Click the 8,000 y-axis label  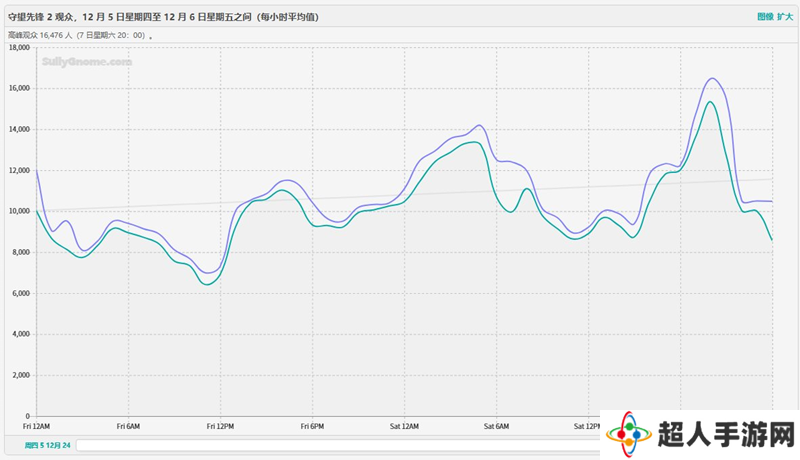[x=21, y=252]
